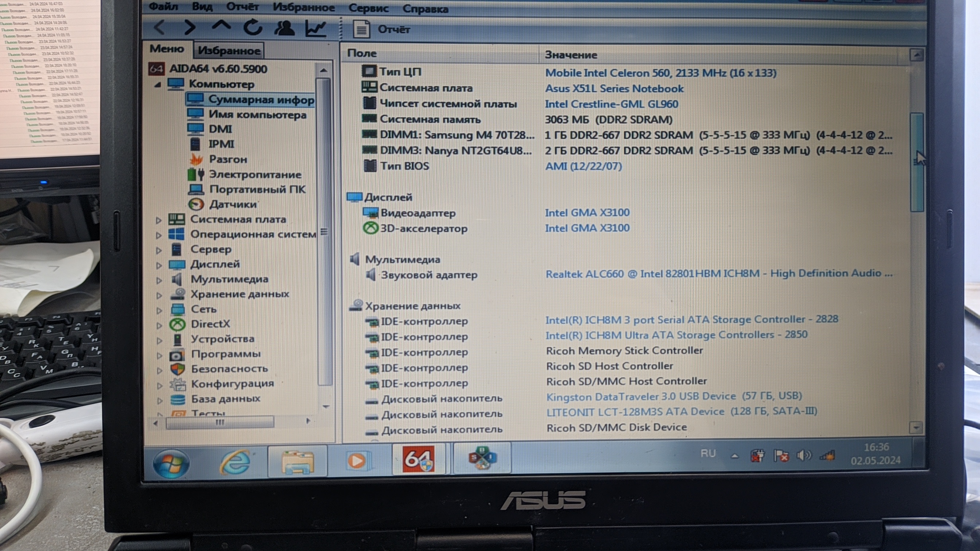
Task: Open the Вид menu
Action: click(x=202, y=7)
